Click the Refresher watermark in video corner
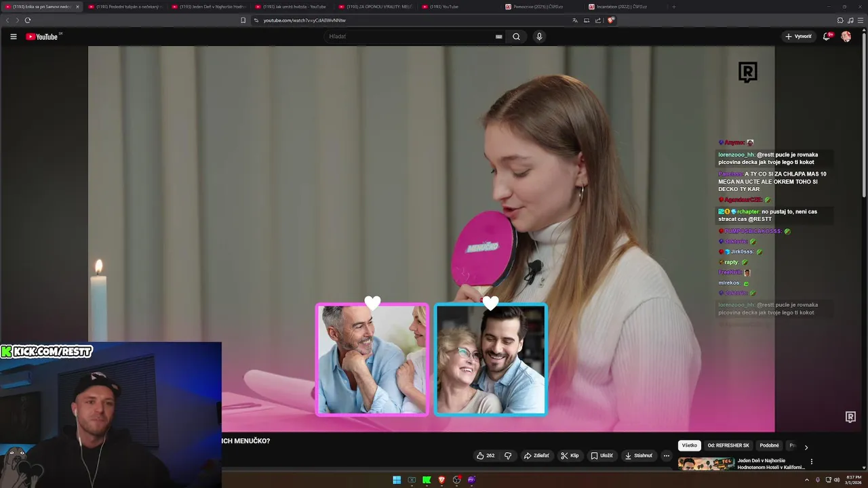 (x=850, y=417)
